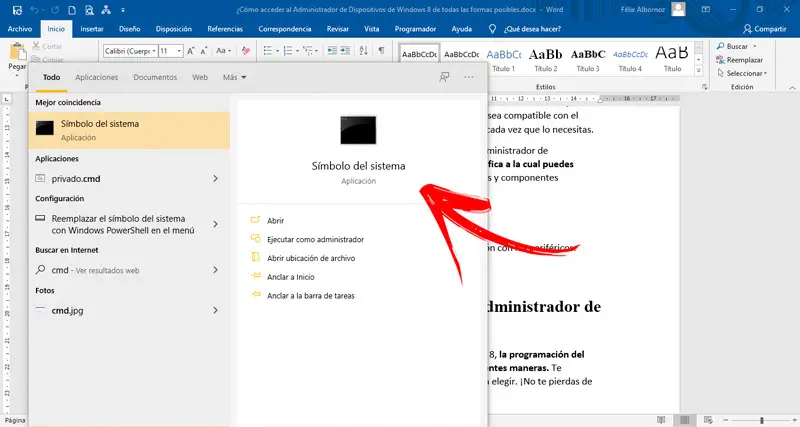Click Ejecutar como administrador

[307, 239]
